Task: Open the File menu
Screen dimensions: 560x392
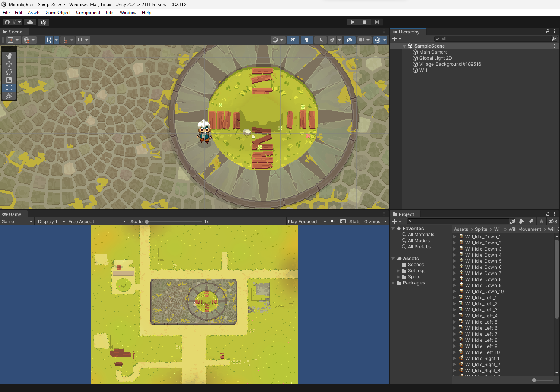Action: point(6,13)
